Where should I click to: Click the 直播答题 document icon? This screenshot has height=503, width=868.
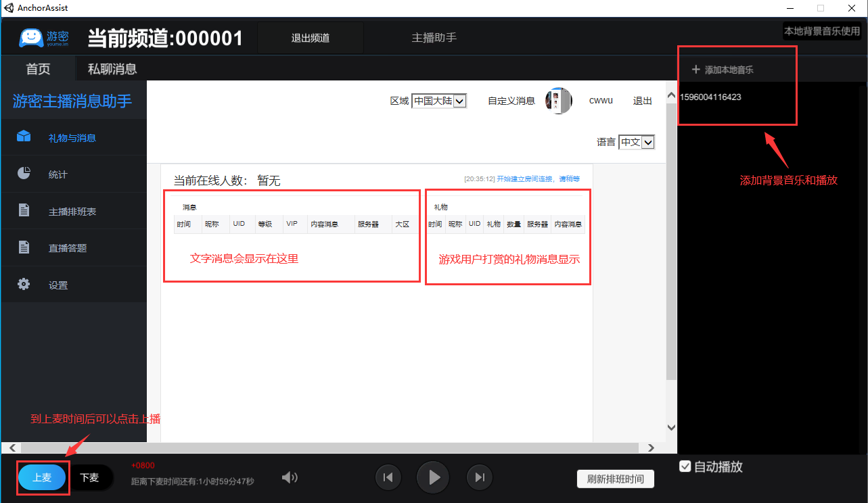[24, 247]
